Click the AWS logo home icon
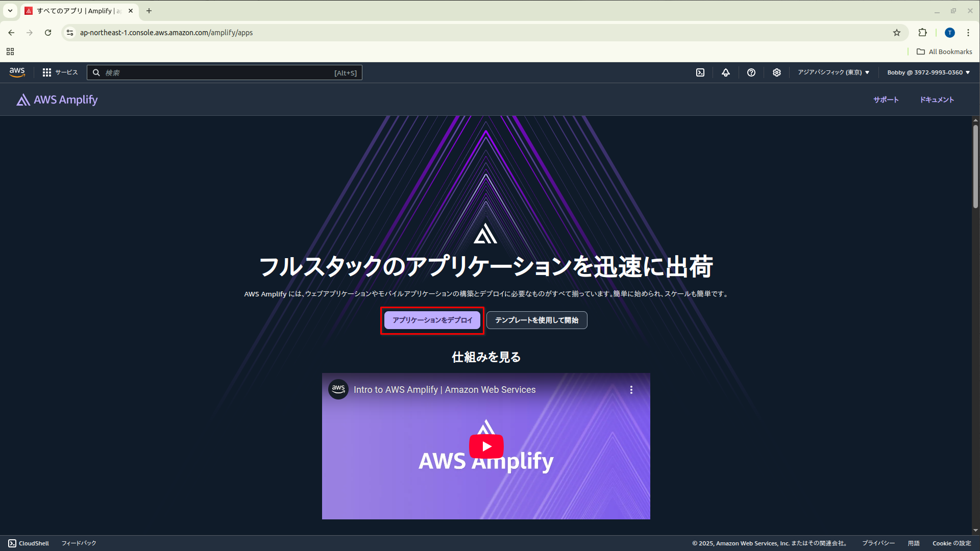 tap(17, 72)
